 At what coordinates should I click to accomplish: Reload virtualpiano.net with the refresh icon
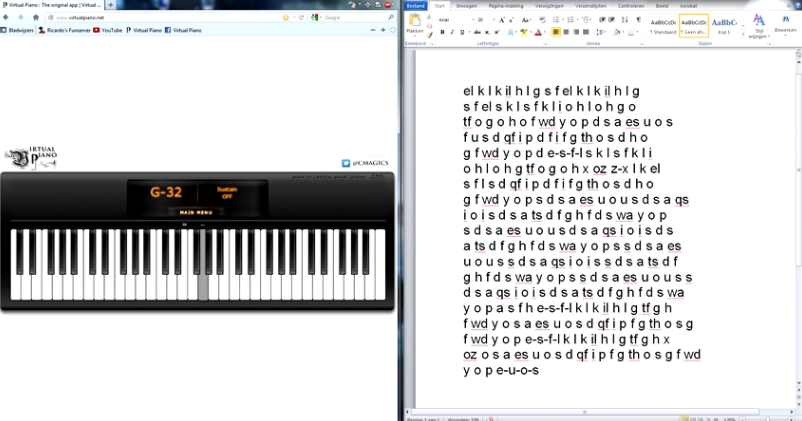click(x=301, y=17)
